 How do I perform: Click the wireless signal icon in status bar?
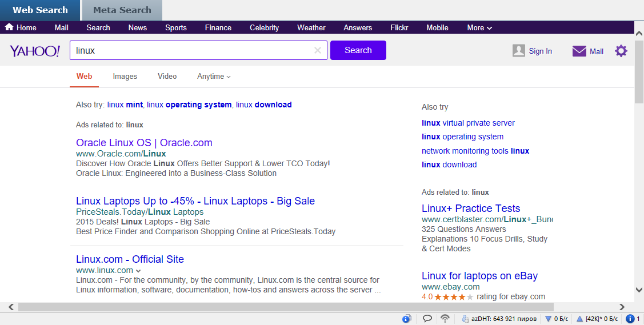click(445, 319)
